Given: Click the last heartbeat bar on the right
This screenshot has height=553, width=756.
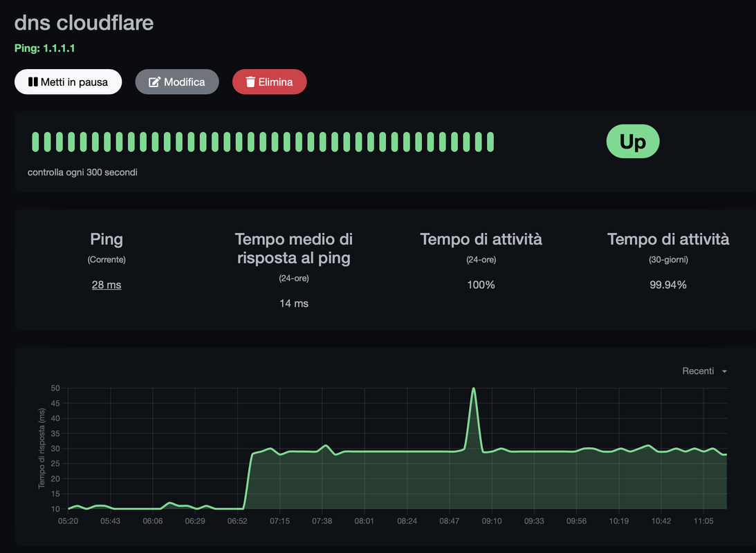Looking at the screenshot, I should (x=490, y=142).
